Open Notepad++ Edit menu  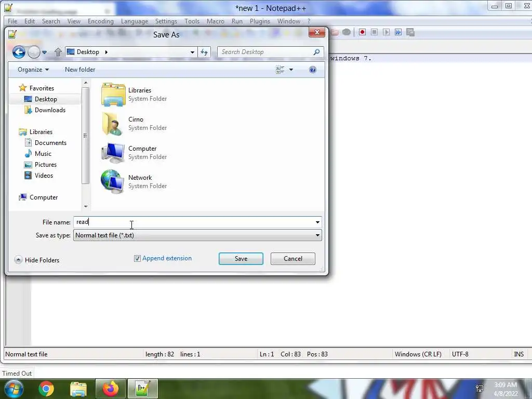(x=30, y=21)
